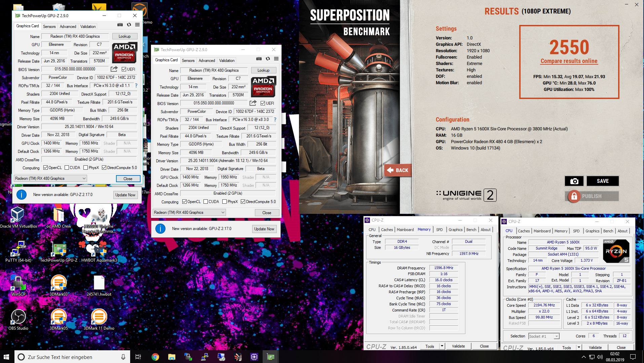Click Chrome icon in taskbar

point(155,357)
